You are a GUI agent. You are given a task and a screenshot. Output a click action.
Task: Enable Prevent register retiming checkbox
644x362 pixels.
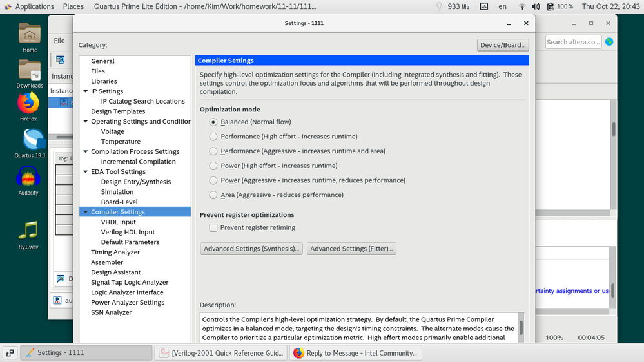(213, 227)
